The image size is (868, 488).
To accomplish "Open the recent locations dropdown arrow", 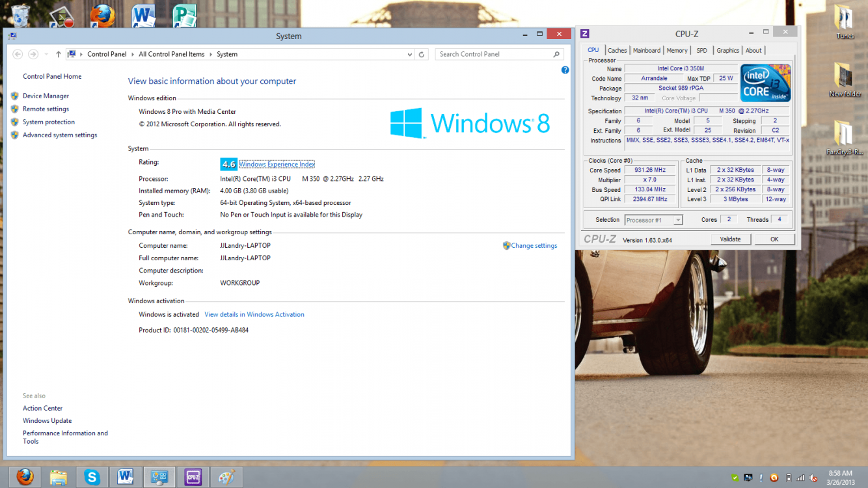I will tap(46, 54).
